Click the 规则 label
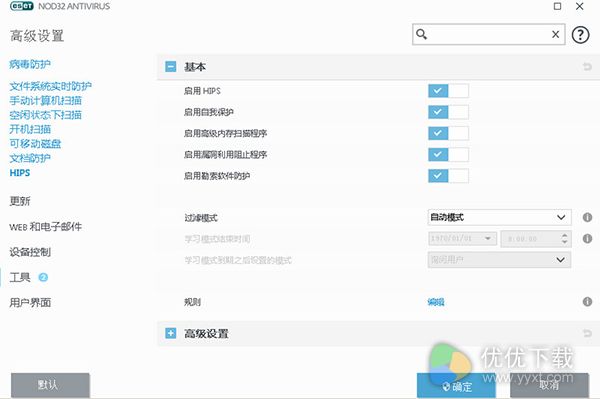600x399 pixels. (192, 302)
